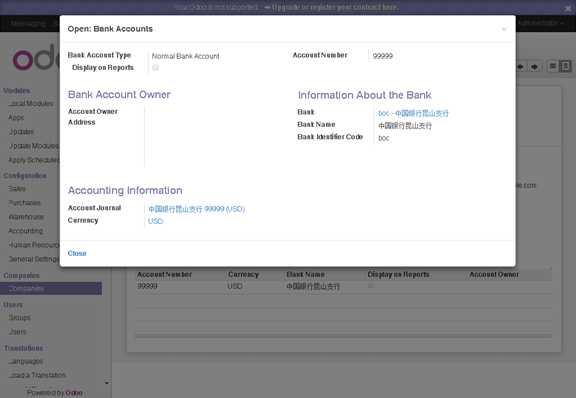Open Updates in sidebar
The width and height of the screenshot is (576, 398).
[21, 132]
